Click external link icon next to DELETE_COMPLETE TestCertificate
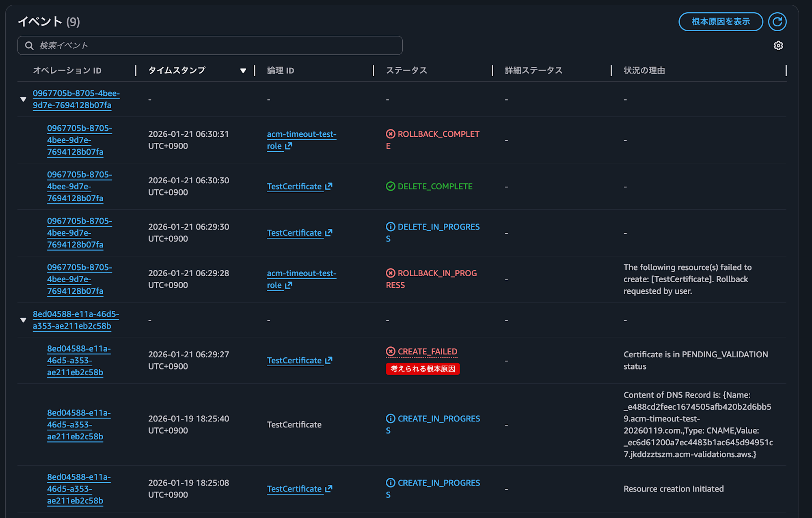Viewport: 812px width, 518px height. click(329, 186)
